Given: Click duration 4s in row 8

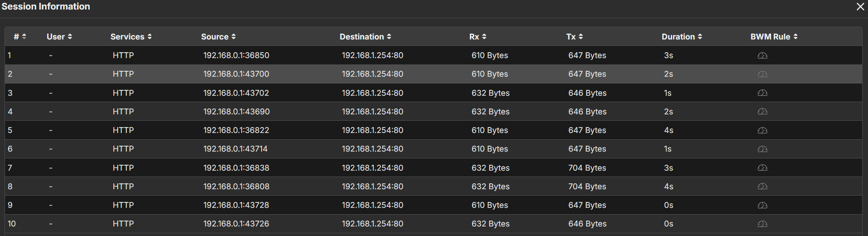Looking at the screenshot, I should (669, 187).
